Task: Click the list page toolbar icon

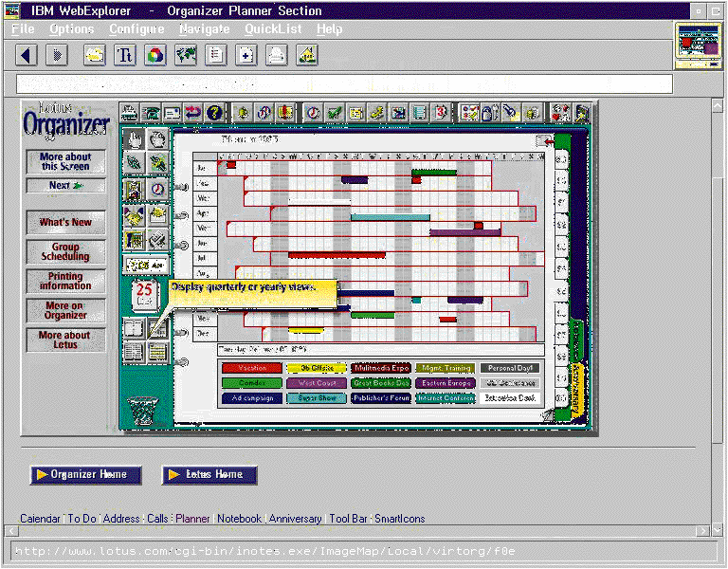Action: click(x=216, y=55)
